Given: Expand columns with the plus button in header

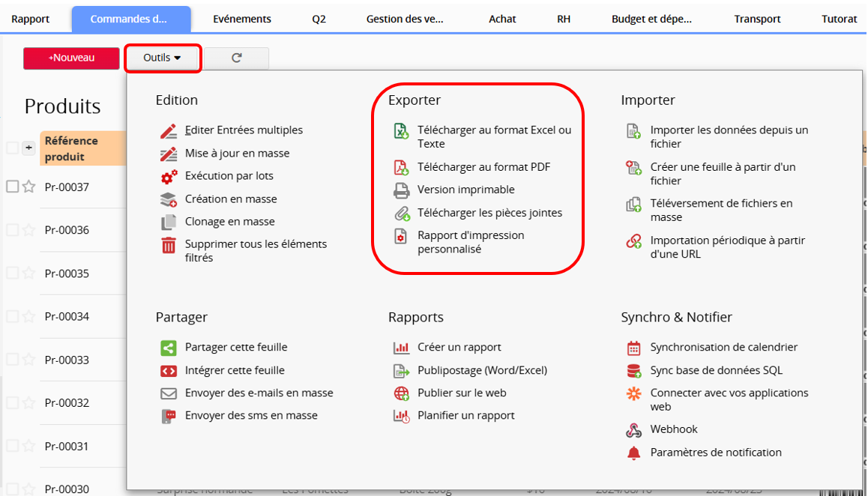Looking at the screenshot, I should click(29, 148).
